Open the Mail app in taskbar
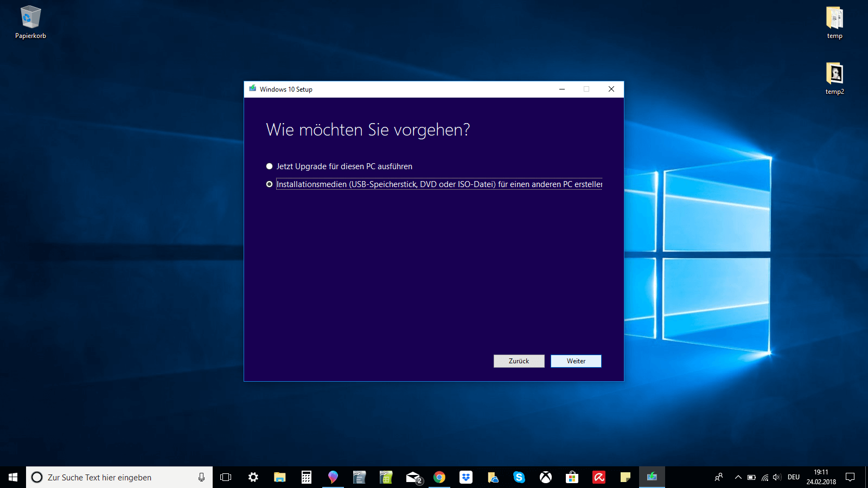The image size is (868, 488). (413, 477)
